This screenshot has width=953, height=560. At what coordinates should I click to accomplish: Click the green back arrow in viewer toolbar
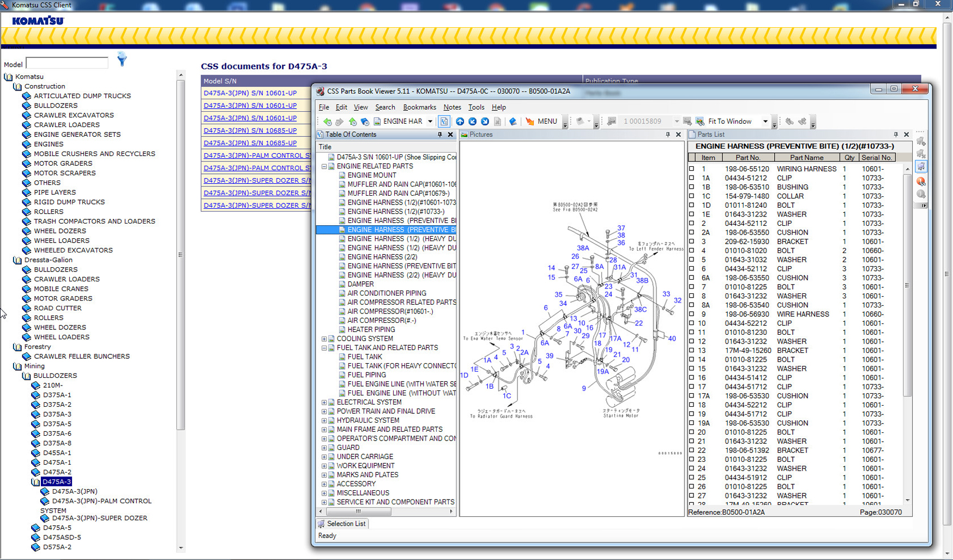pyautogui.click(x=327, y=122)
